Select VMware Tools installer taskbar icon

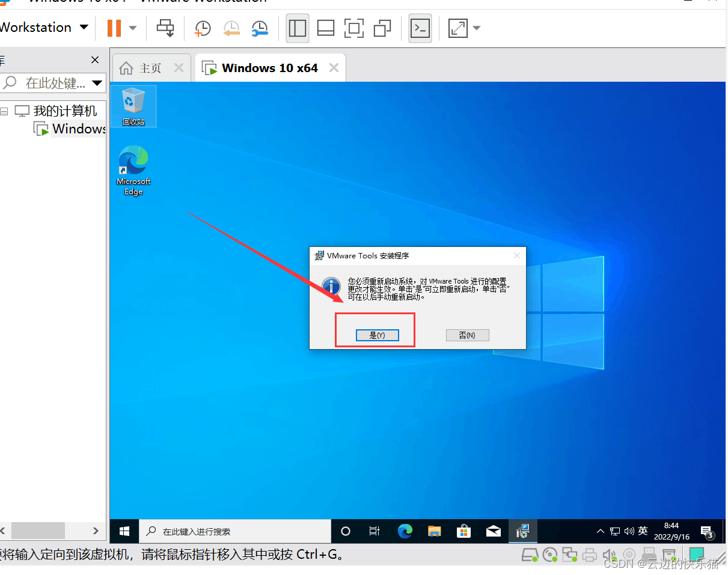(523, 531)
